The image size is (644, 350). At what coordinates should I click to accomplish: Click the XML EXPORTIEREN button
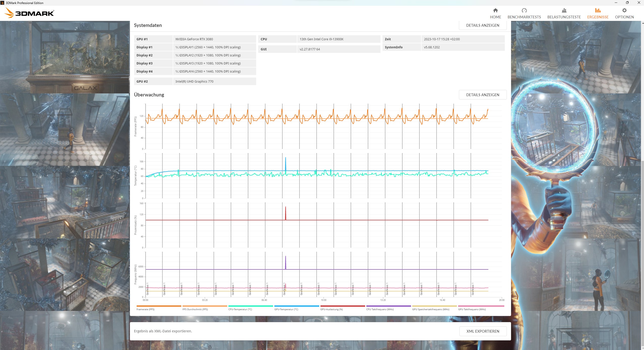click(483, 331)
